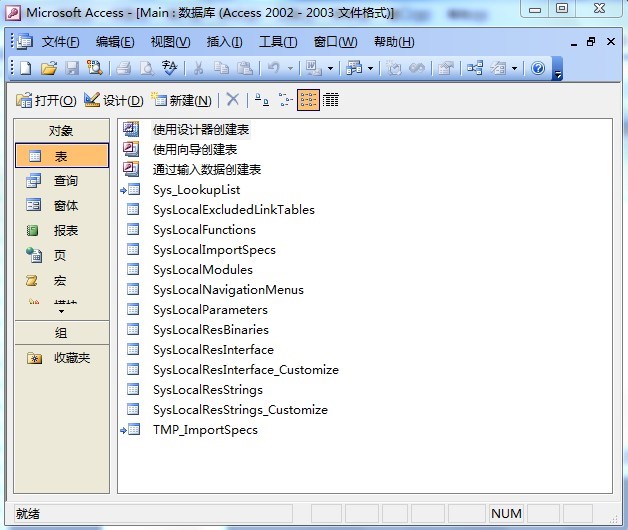
Task: Open Print Preview from the toolbar
Action: point(147,69)
